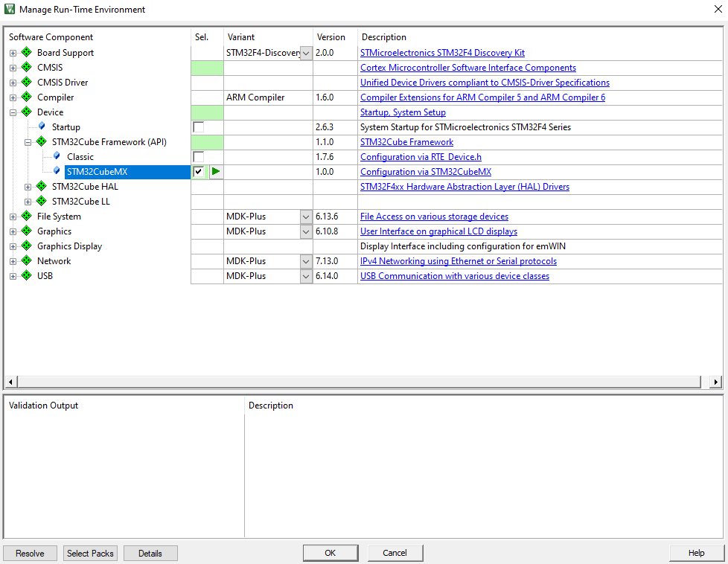This screenshot has width=728, height=564.
Task: Click the Board Support green diamond icon
Action: pyautogui.click(x=27, y=52)
